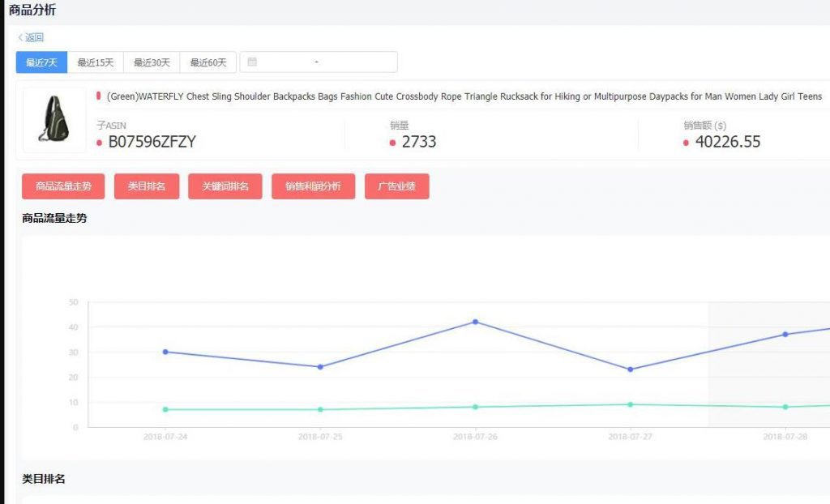The image size is (830, 504).
Task: Open the custom date range input
Action: tap(324, 62)
